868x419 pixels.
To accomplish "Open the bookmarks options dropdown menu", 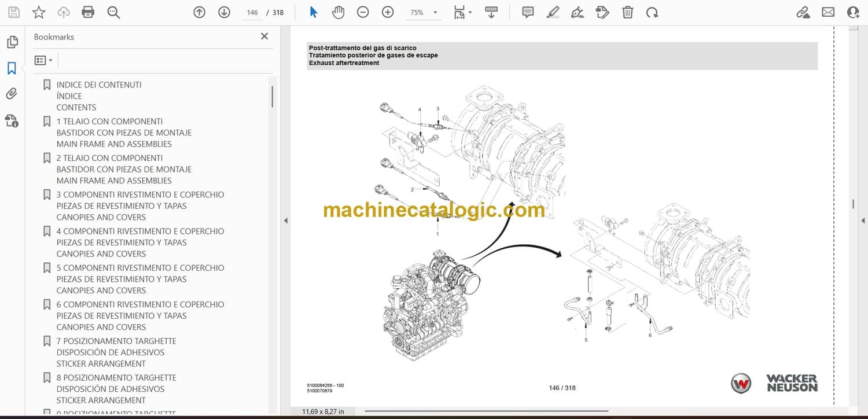I will coord(43,60).
